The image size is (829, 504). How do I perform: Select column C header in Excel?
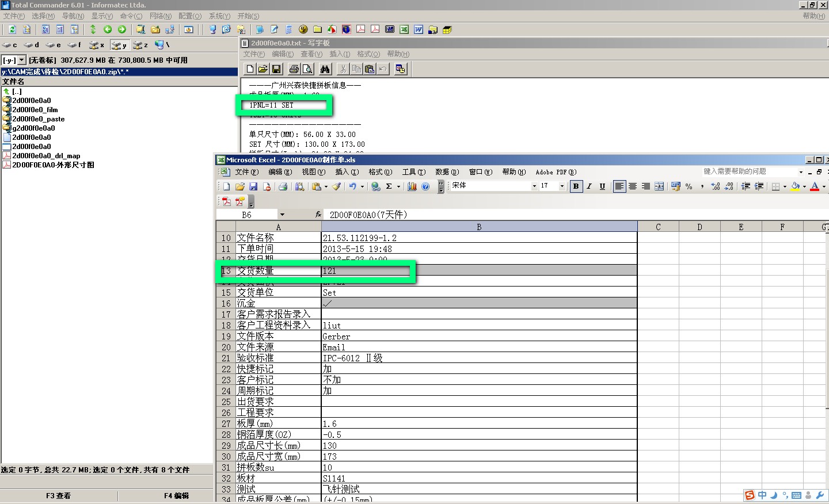(658, 227)
